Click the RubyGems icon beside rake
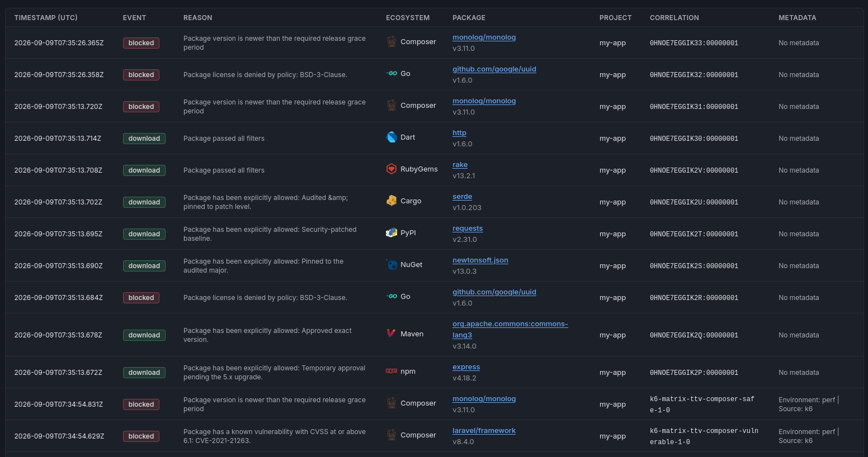The width and height of the screenshot is (868, 457). pyautogui.click(x=391, y=169)
